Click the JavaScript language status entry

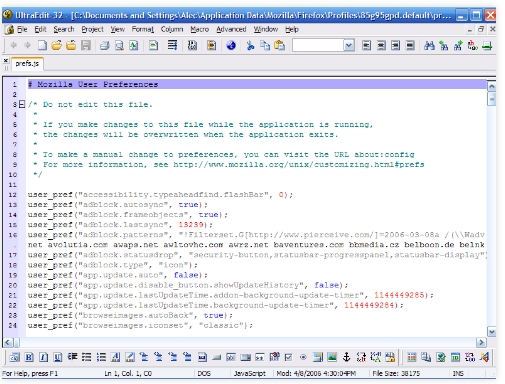(x=250, y=374)
